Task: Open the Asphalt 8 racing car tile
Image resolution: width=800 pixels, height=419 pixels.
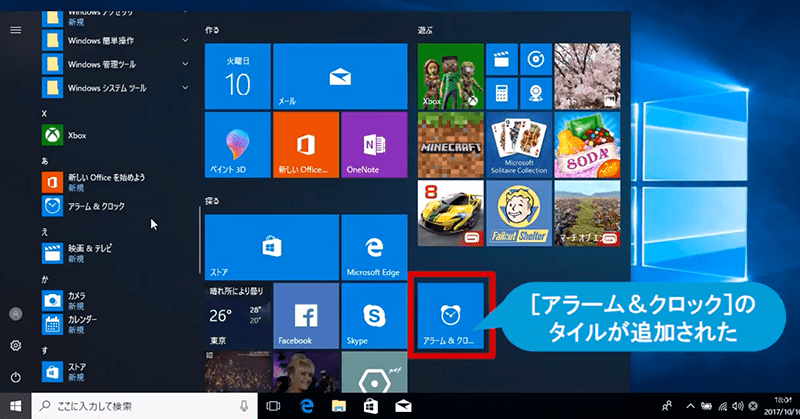Action: coord(451,213)
